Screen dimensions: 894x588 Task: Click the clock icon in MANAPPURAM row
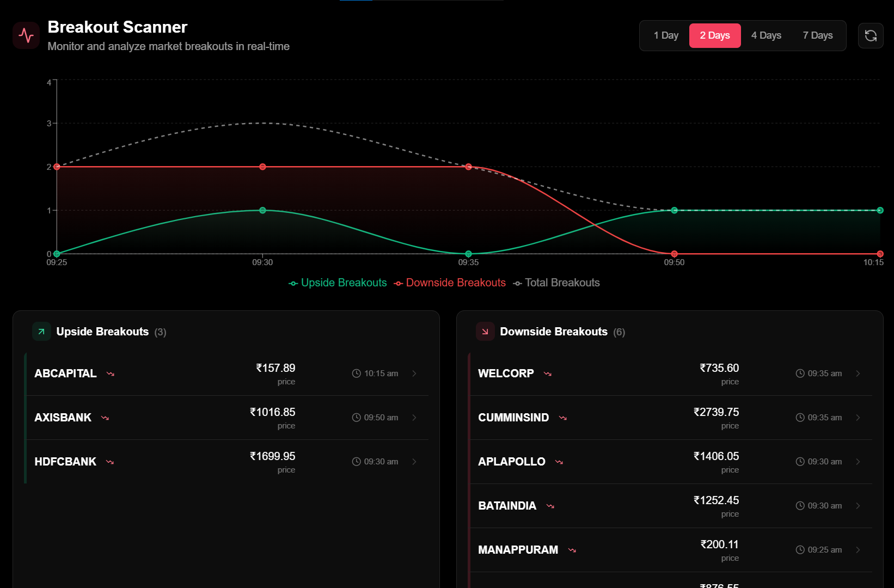click(800, 550)
